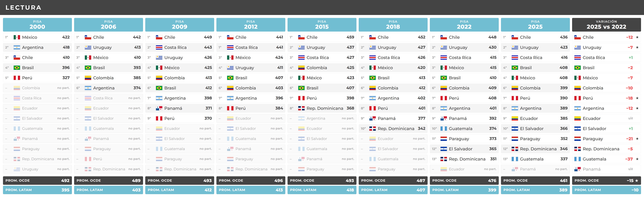Viewport: 644px width, 197px height.
Task: Select the PISA 2018 column header
Action: (393, 25)
